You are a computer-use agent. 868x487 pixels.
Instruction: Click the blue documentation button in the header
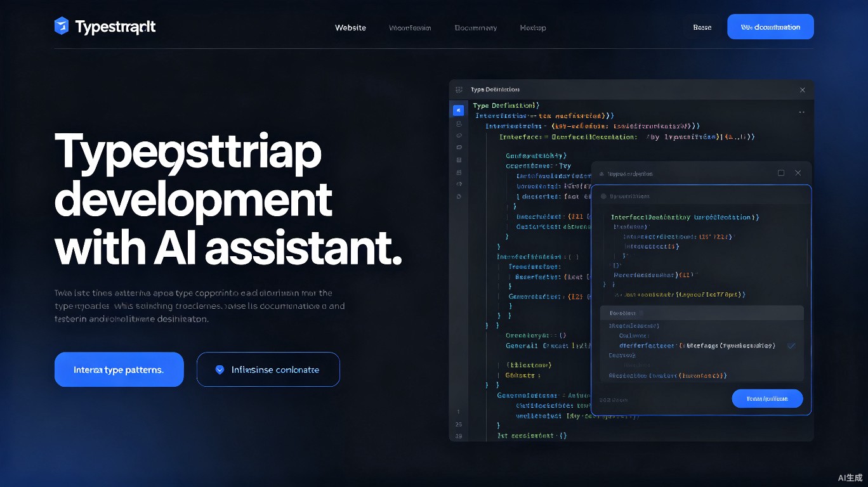tap(770, 27)
